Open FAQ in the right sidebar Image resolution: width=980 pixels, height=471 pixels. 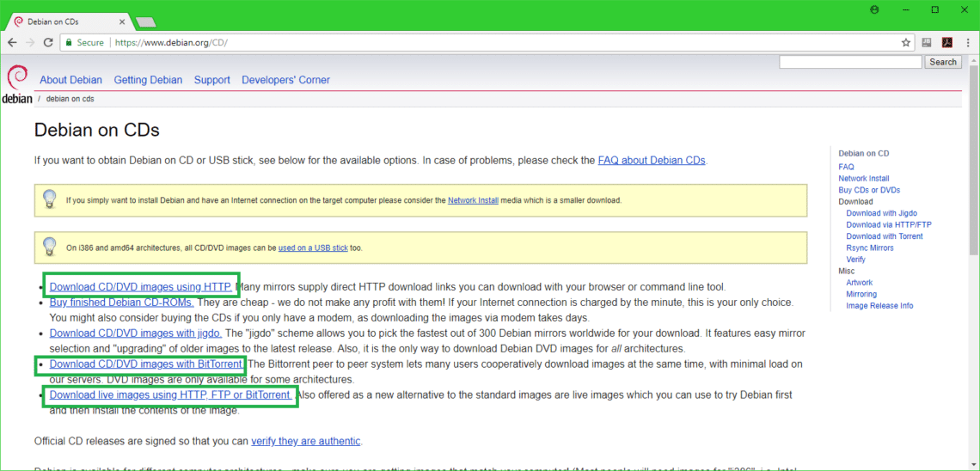click(846, 167)
